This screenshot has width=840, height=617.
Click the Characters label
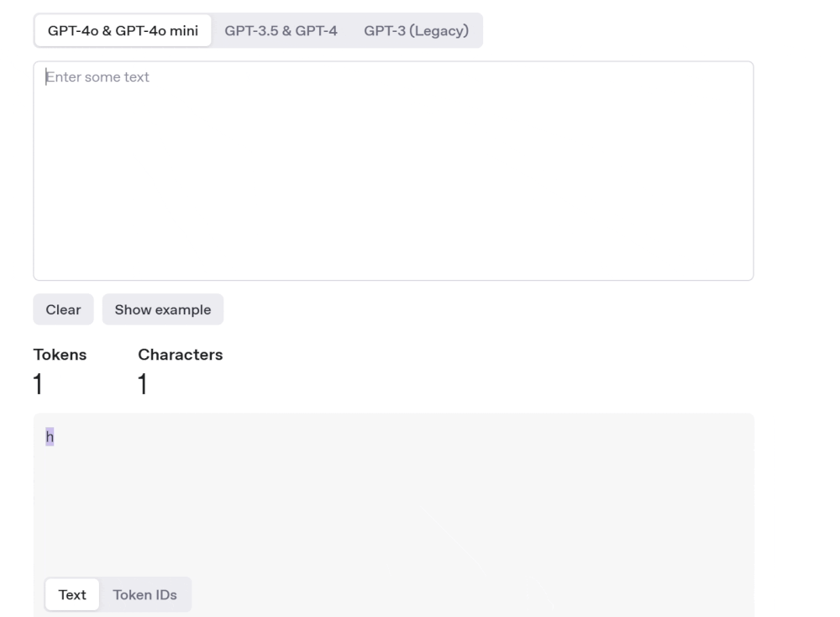[181, 355]
